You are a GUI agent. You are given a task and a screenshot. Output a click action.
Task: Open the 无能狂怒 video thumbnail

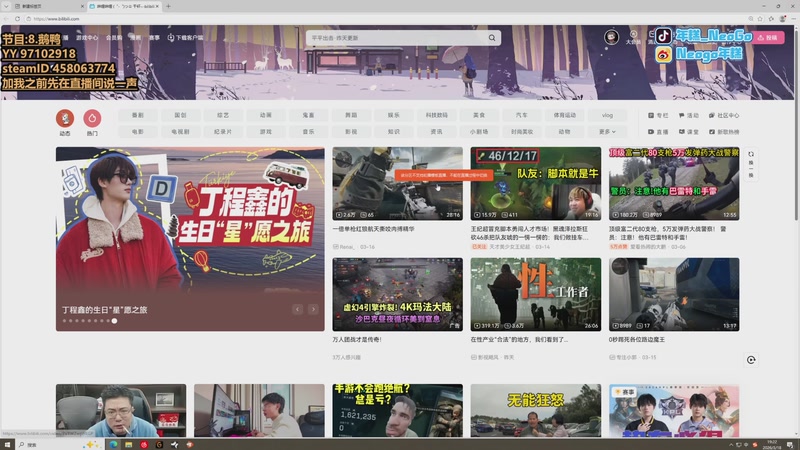[536, 411]
